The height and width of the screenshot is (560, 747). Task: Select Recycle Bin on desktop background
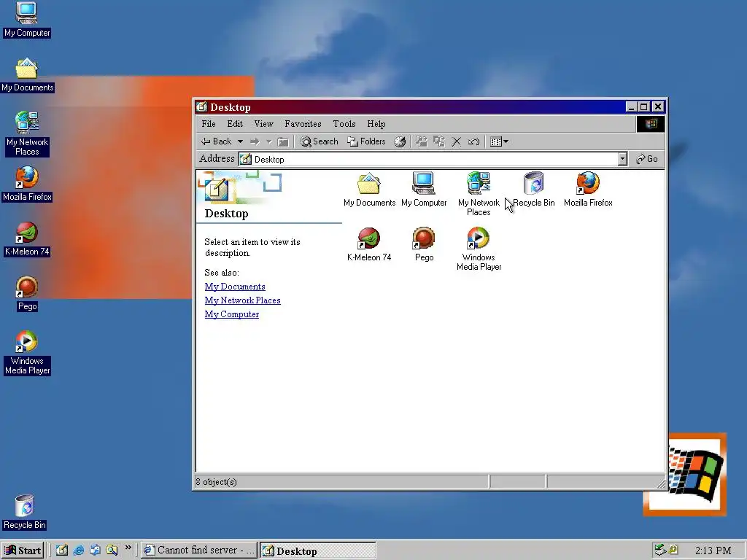point(25,513)
